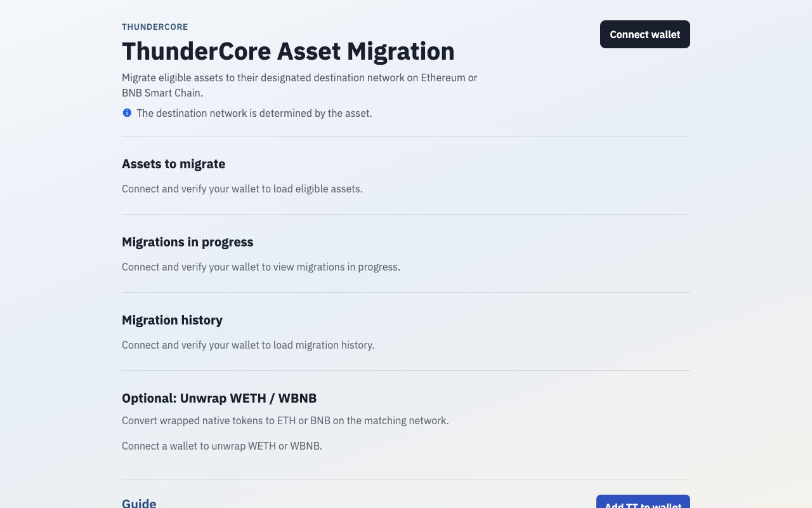The image size is (812, 508).
Task: Click 'Connect and verify your wallet to load eligible assets.'
Action: click(x=242, y=189)
